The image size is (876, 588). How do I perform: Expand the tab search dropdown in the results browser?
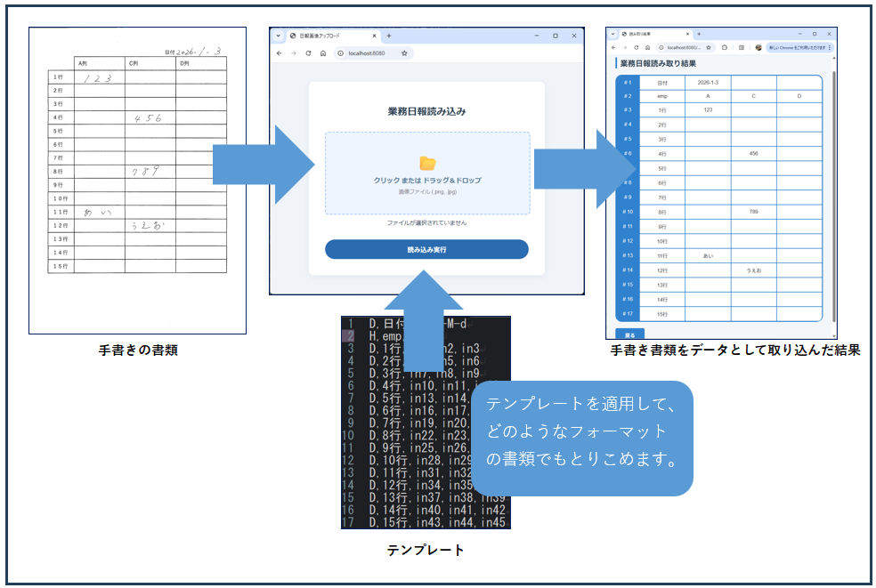612,34
